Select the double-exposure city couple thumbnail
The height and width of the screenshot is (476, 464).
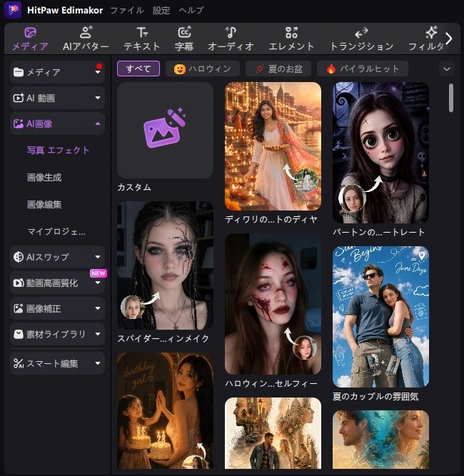(273, 433)
